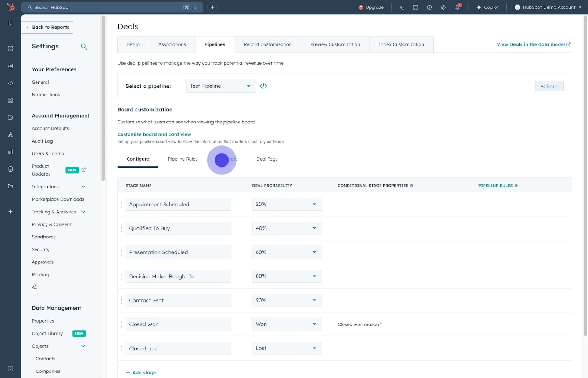588x378 pixels.
Task: Click the page vertical scrollbar
Action: (x=585, y=176)
